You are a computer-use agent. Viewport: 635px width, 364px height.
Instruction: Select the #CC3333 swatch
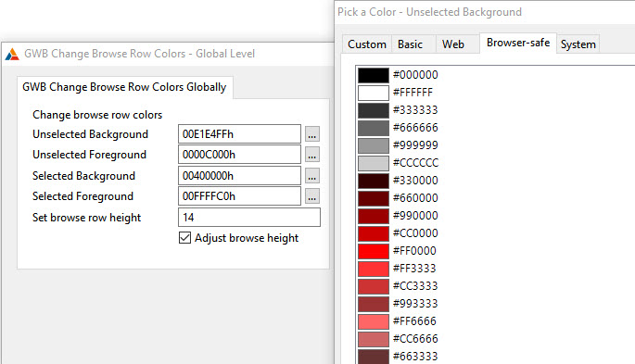pos(374,286)
